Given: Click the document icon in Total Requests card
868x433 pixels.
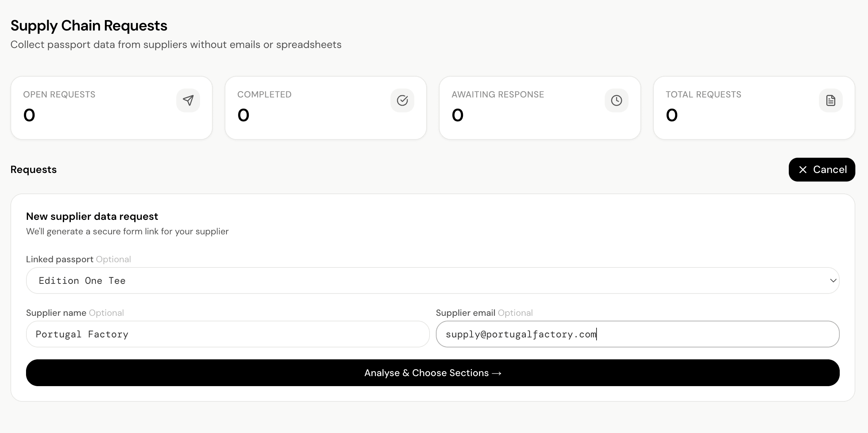Looking at the screenshot, I should coord(831,100).
